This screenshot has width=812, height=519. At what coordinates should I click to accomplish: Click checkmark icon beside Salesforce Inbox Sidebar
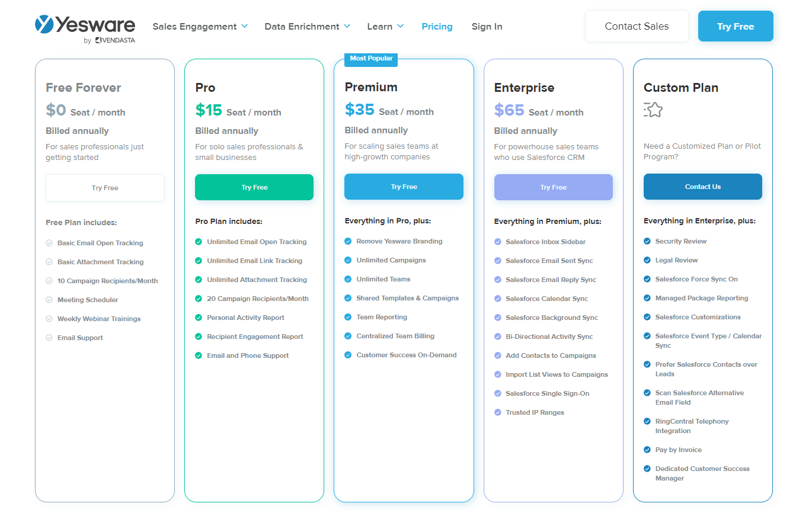(x=498, y=242)
